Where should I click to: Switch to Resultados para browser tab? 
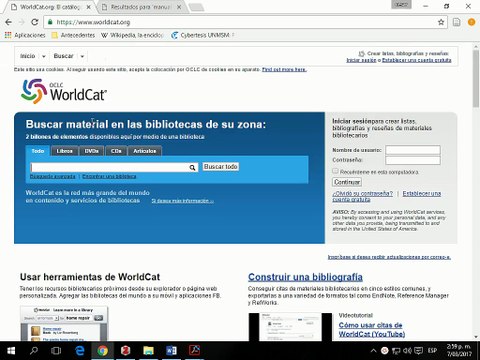click(141, 7)
